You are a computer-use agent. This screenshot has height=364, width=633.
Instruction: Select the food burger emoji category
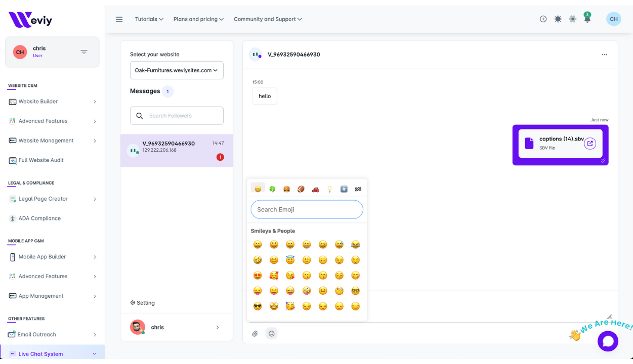pos(286,189)
